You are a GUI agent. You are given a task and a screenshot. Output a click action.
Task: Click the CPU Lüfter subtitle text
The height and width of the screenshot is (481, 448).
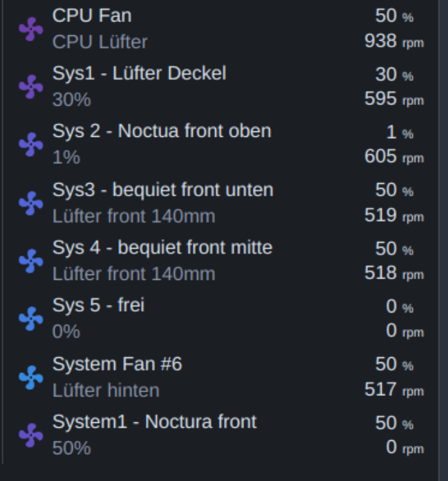click(x=100, y=41)
